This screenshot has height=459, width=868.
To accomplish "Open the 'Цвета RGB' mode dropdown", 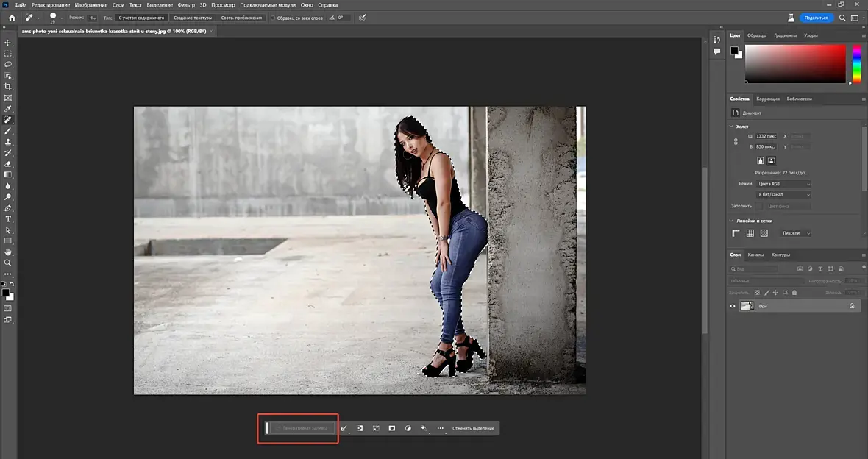I will point(783,183).
